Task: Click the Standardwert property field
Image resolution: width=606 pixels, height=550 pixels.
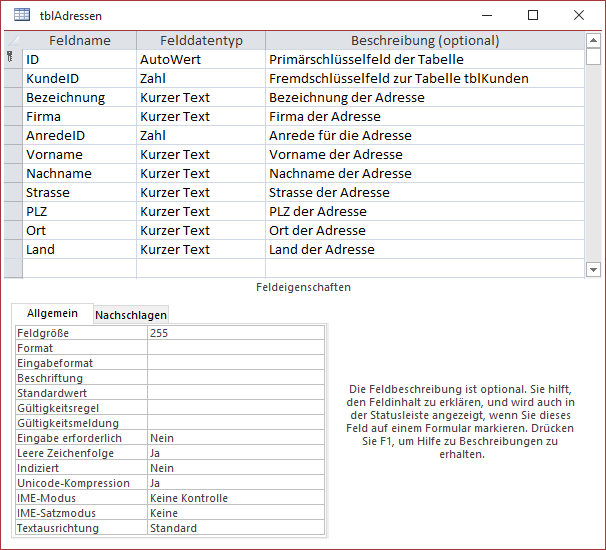Action: [x=236, y=393]
